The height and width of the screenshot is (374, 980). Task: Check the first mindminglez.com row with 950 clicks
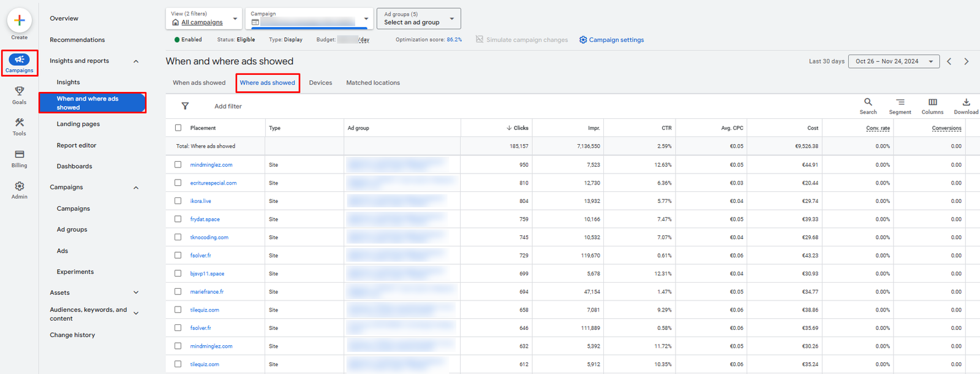click(x=178, y=164)
